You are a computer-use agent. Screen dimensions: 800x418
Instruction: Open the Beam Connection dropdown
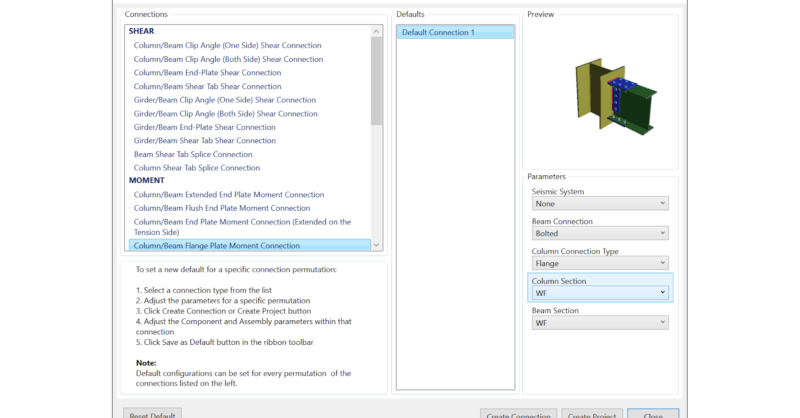(x=599, y=233)
